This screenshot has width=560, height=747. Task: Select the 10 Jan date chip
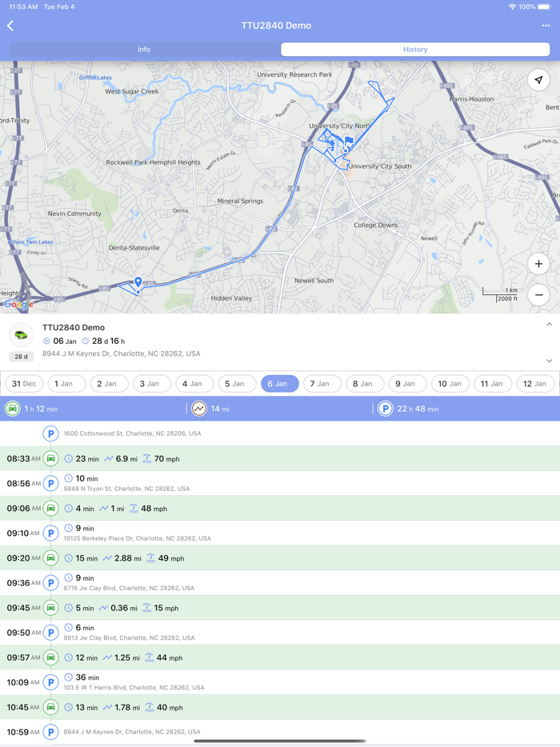[x=450, y=384]
